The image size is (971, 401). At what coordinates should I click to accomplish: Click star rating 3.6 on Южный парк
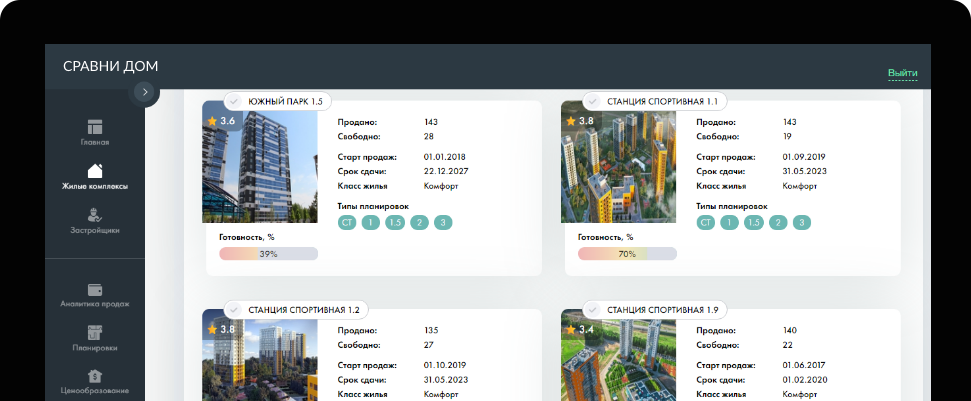pos(221,121)
